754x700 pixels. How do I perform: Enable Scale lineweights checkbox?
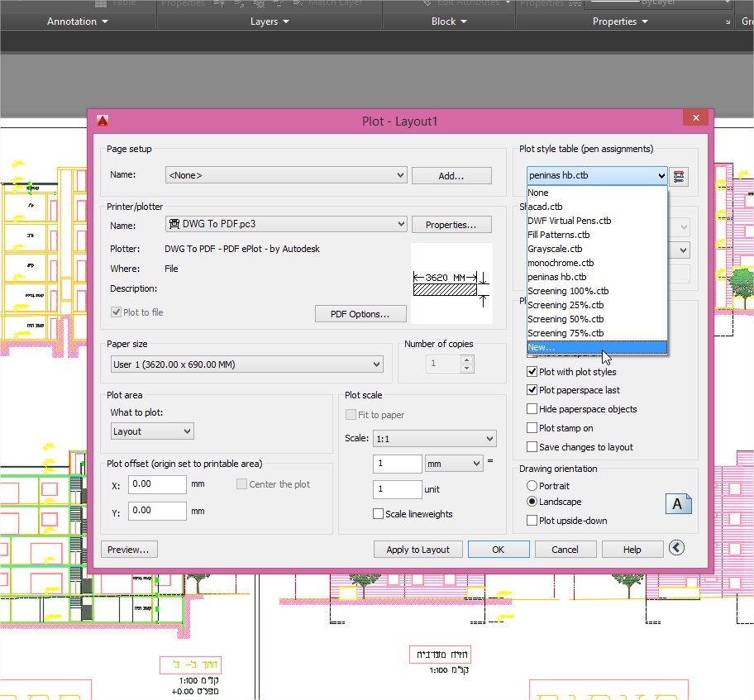(379, 514)
